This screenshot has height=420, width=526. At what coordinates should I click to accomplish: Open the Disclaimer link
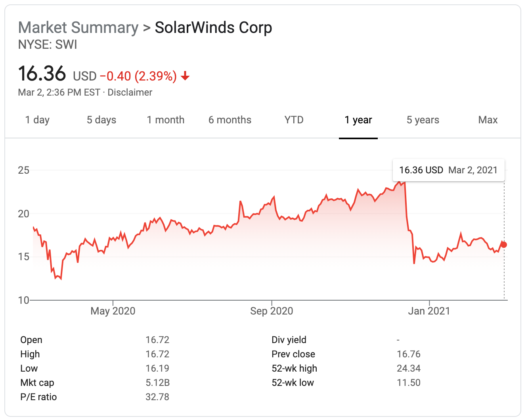130,92
